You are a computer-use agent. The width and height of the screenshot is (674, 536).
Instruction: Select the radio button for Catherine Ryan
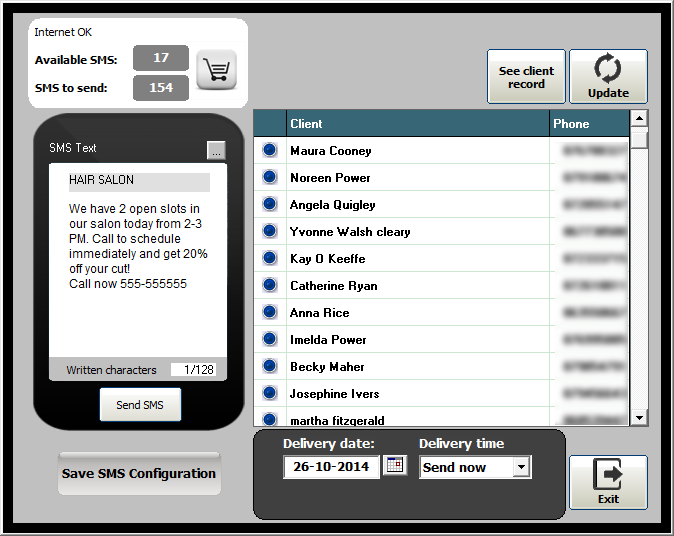tap(269, 286)
